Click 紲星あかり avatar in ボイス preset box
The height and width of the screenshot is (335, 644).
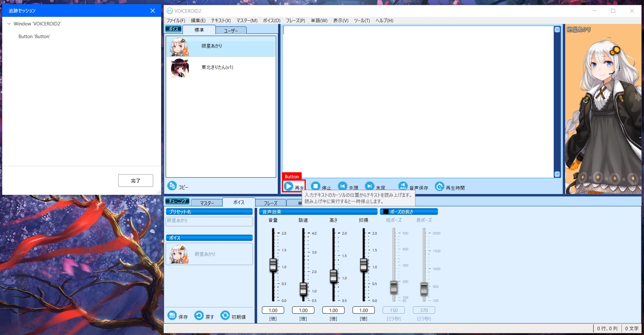pyautogui.click(x=179, y=254)
